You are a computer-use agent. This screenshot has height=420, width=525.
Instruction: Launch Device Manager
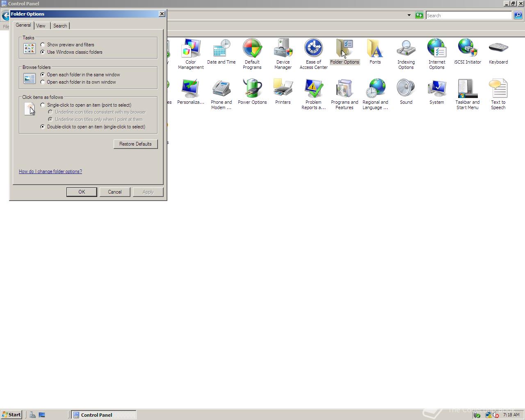pos(283,54)
